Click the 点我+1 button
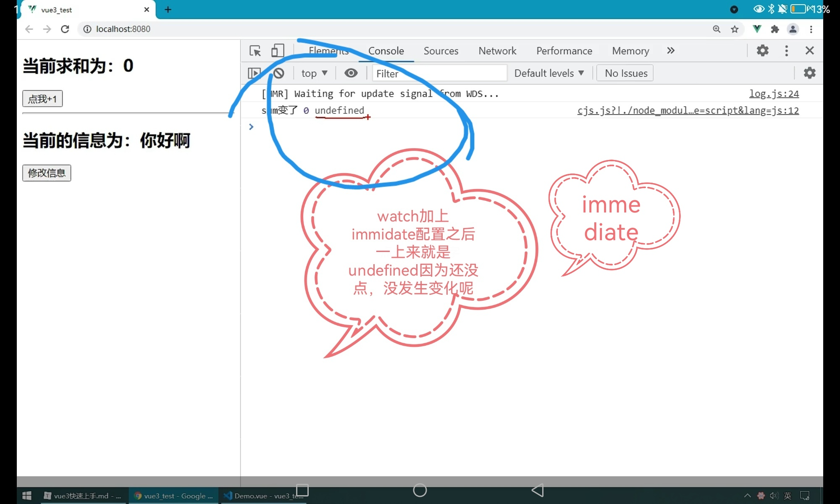This screenshot has width=840, height=504. click(42, 99)
